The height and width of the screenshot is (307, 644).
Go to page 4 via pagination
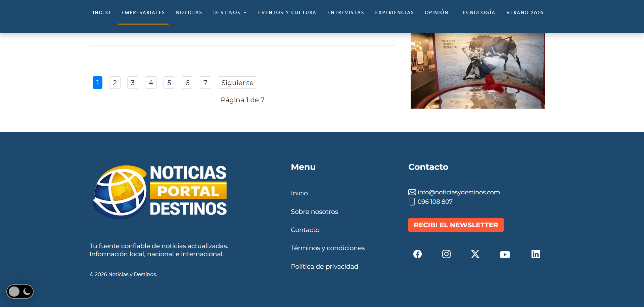click(151, 82)
